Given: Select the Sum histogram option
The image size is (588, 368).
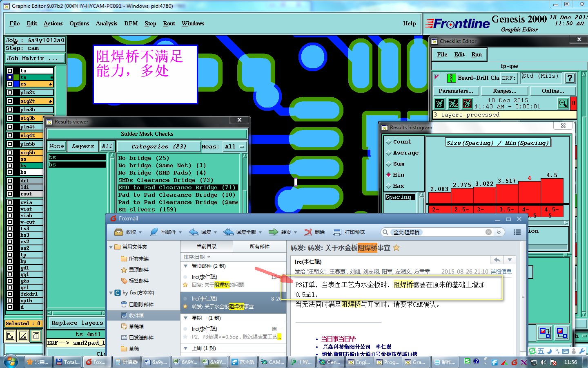Looking at the screenshot, I should point(389,164).
